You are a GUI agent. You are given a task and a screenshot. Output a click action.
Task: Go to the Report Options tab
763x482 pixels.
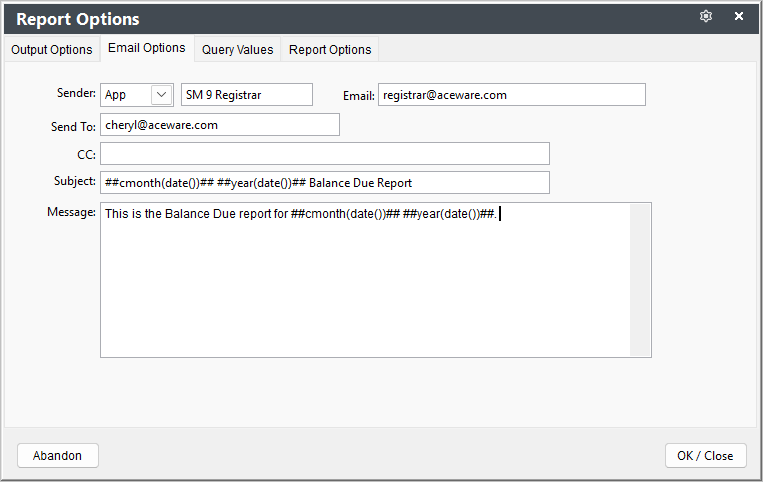(x=330, y=50)
